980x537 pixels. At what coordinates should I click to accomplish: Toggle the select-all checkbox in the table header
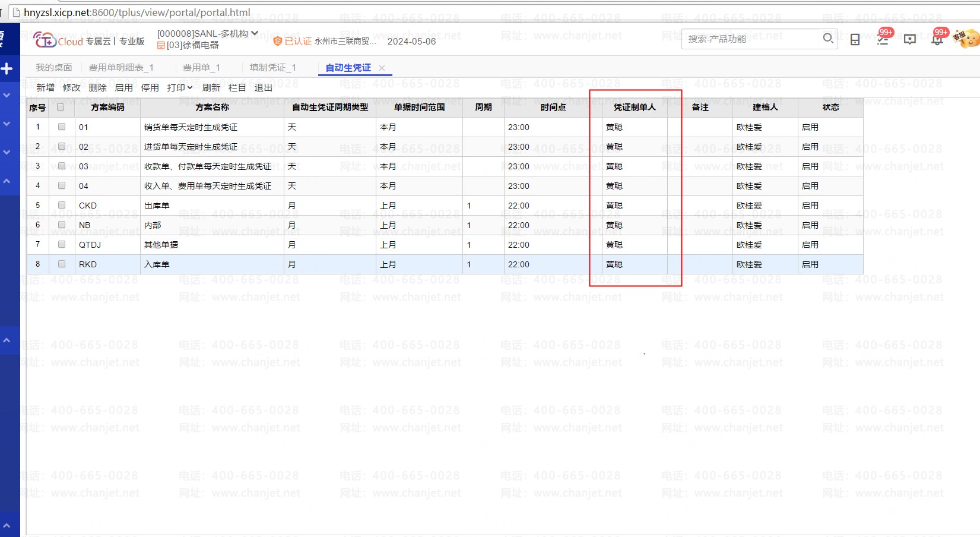coord(61,108)
